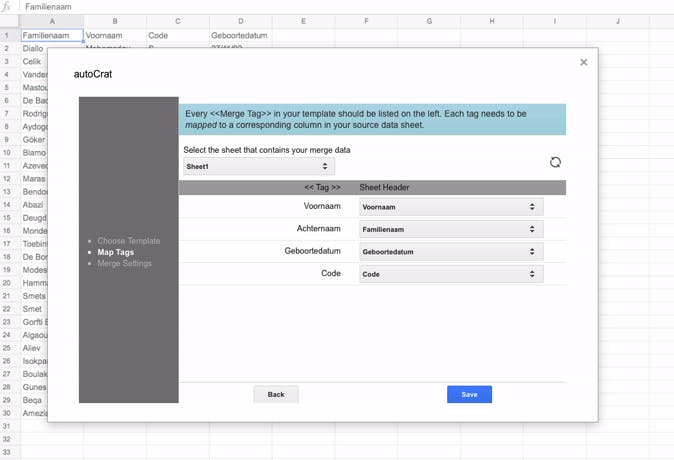Viewport: 674px width, 460px height.
Task: Select column A header
Action: [52, 21]
